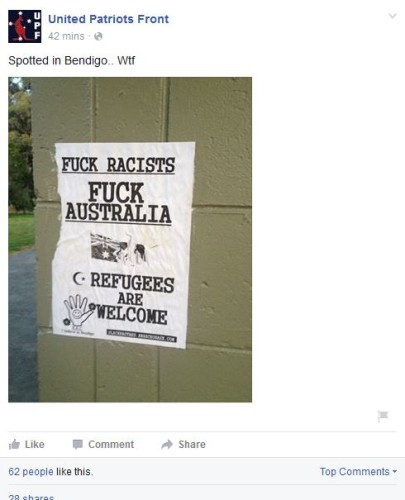Open the Top Comments sorting dropdown
The height and width of the screenshot is (500, 405).
(358, 472)
